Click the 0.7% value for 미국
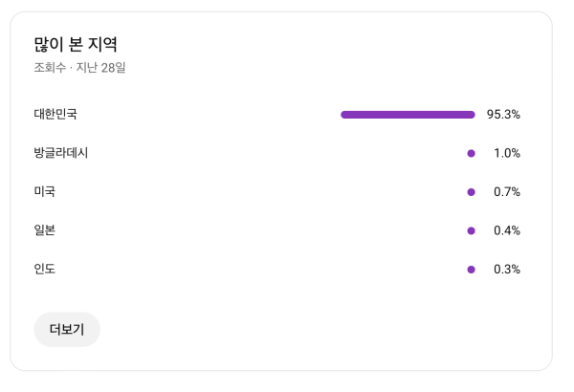This screenshot has width=574, height=392. point(507,192)
